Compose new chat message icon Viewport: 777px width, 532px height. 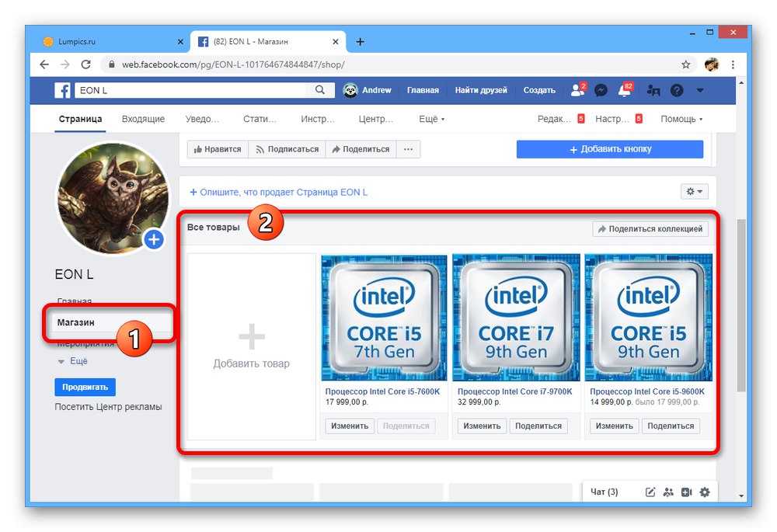650,492
